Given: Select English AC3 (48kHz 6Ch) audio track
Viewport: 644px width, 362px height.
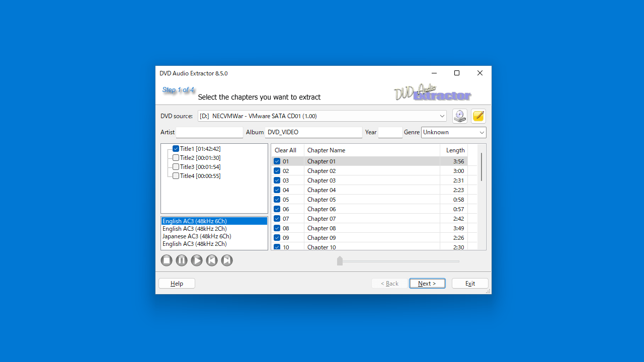Looking at the screenshot, I should (x=214, y=221).
